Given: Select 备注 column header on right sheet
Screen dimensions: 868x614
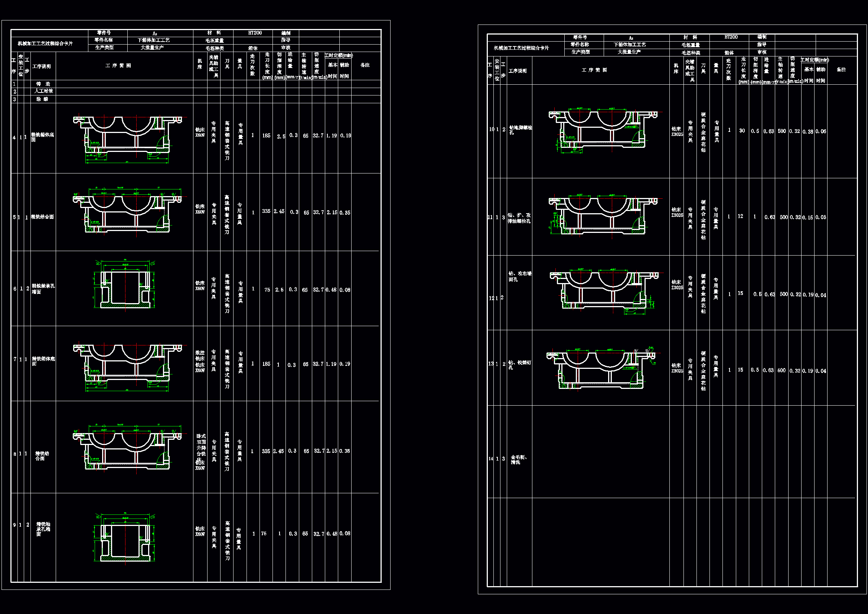Looking at the screenshot, I should [x=841, y=69].
